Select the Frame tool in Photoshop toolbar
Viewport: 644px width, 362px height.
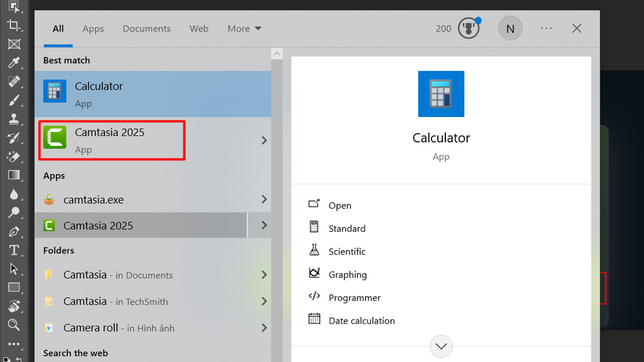pos(14,44)
